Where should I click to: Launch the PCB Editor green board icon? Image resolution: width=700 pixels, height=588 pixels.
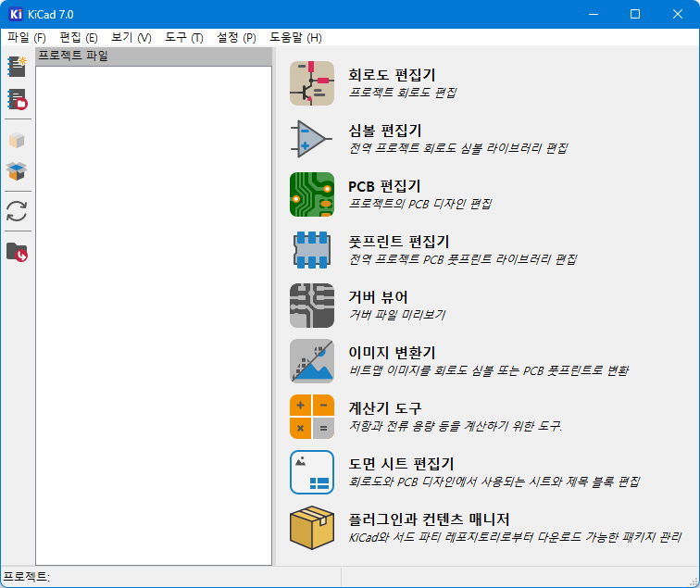tap(312, 194)
